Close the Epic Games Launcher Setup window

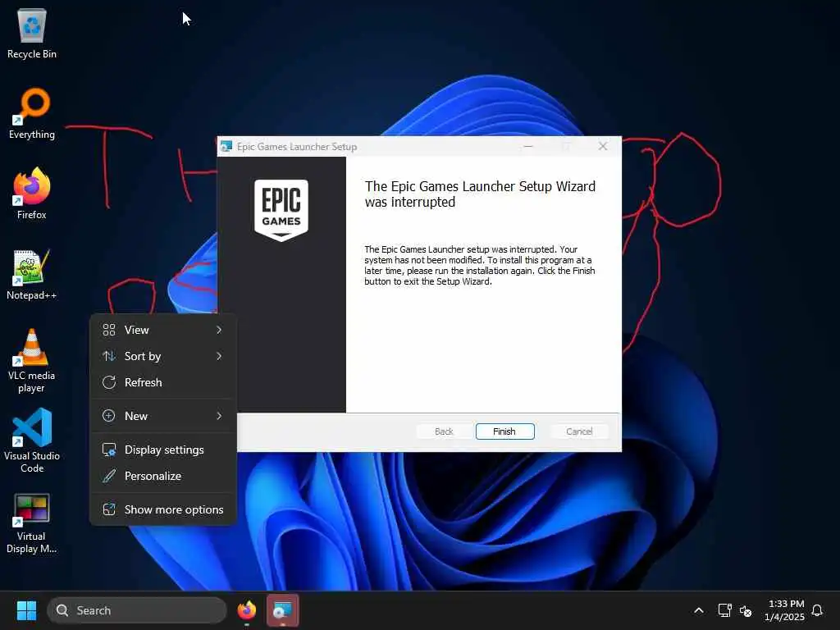tap(603, 146)
